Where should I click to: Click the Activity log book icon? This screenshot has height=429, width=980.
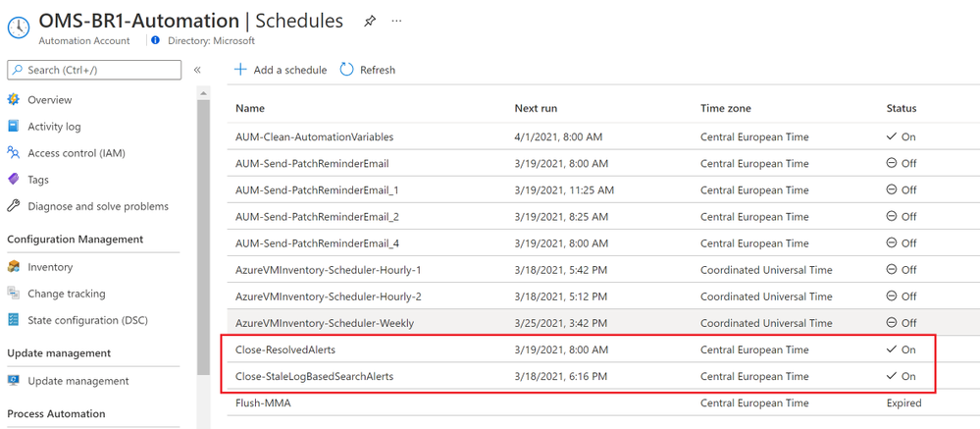tap(13, 127)
